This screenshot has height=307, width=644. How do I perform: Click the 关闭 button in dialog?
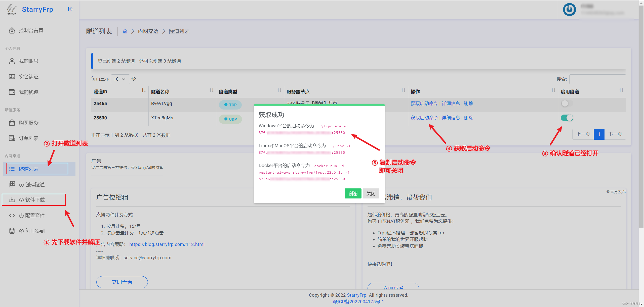pyautogui.click(x=371, y=193)
